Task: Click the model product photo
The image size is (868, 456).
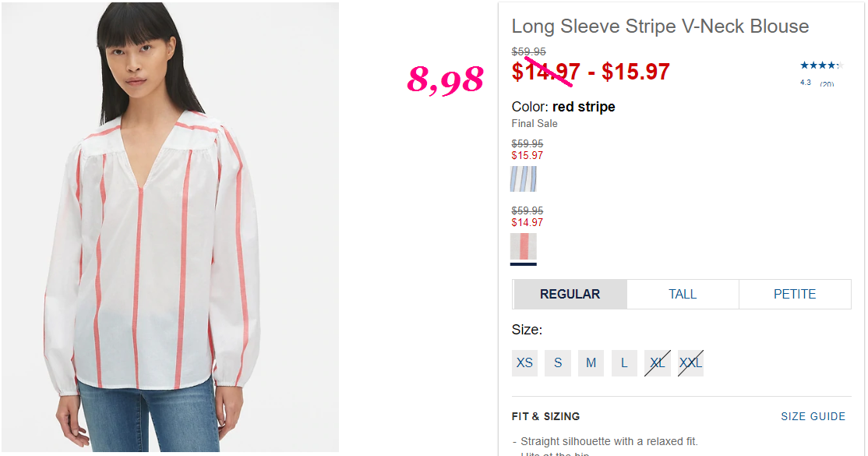Action: [170, 227]
